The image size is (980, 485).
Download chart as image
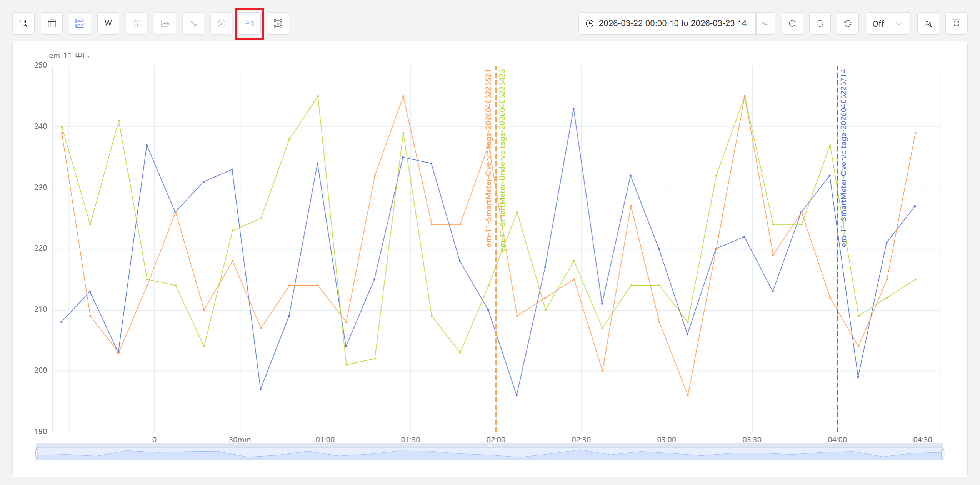click(928, 23)
